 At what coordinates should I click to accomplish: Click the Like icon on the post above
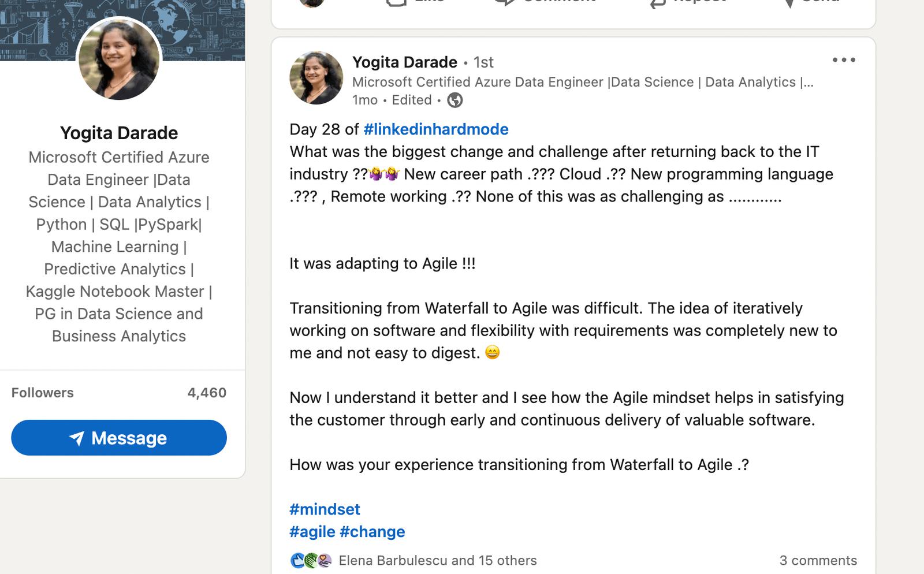[396, 2]
